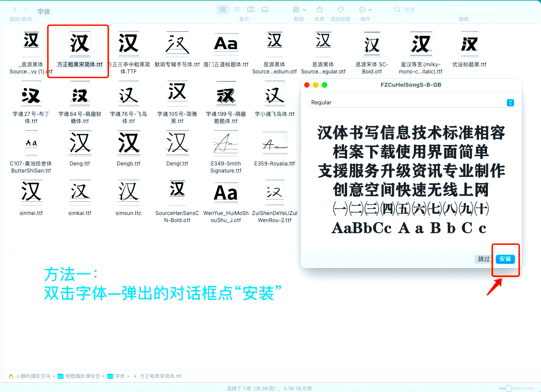Select the E359-Royalia.ttf font file
Image resolution: width=541 pixels, height=392 pixels.
tap(274, 149)
